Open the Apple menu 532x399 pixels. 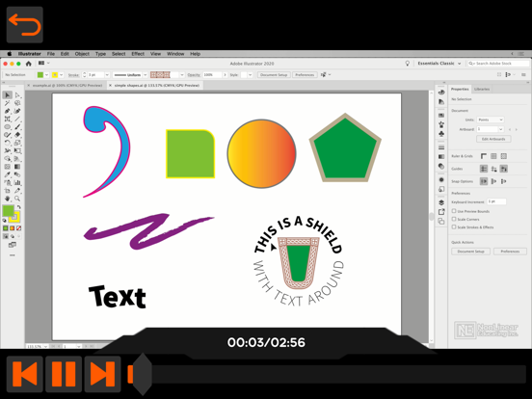pyautogui.click(x=10, y=54)
